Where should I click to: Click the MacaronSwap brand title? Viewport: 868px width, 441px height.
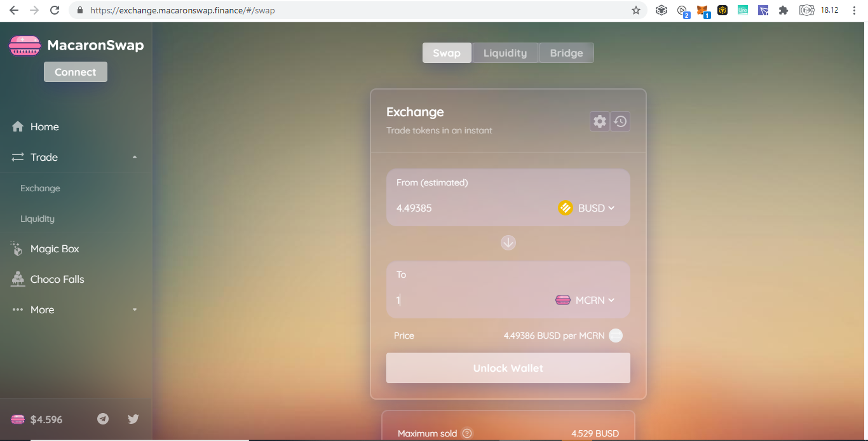pyautogui.click(x=95, y=46)
